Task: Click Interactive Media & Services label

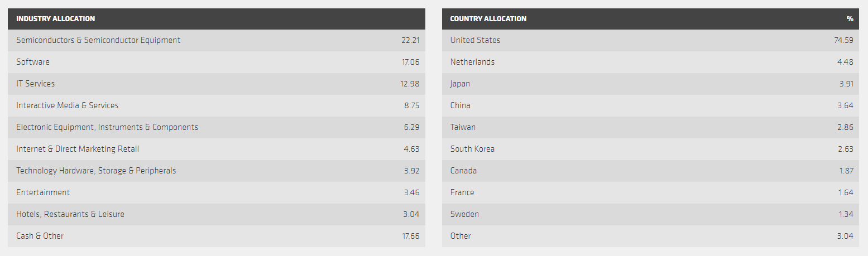Action: pyautogui.click(x=68, y=105)
